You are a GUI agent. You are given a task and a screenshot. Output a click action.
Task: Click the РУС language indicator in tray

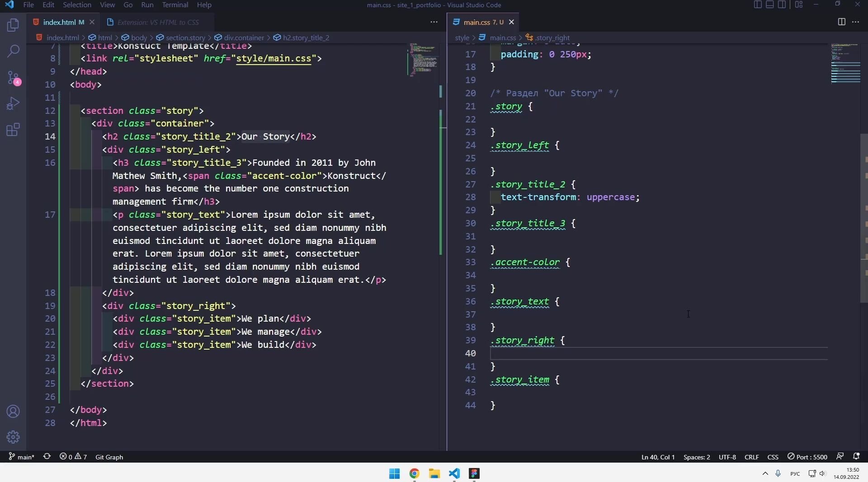tap(795, 473)
